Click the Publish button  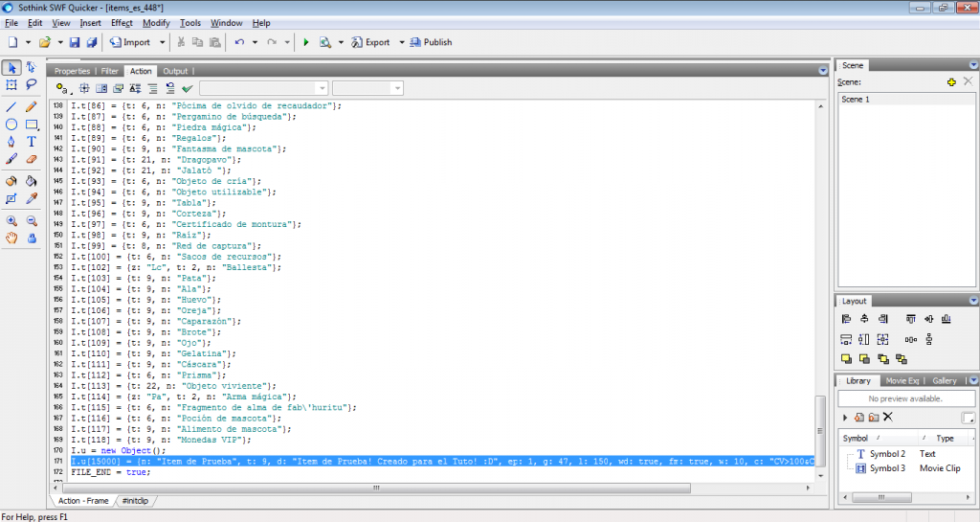pyautogui.click(x=431, y=42)
